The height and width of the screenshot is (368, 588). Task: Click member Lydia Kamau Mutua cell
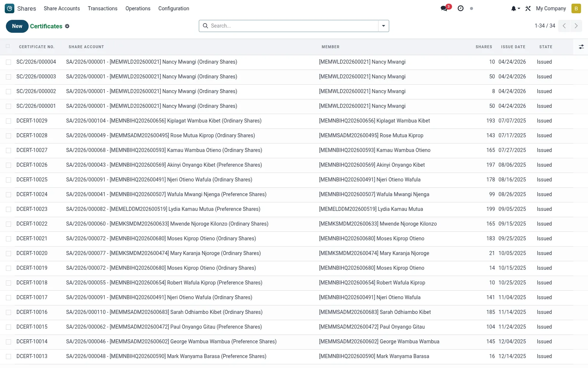click(371, 209)
